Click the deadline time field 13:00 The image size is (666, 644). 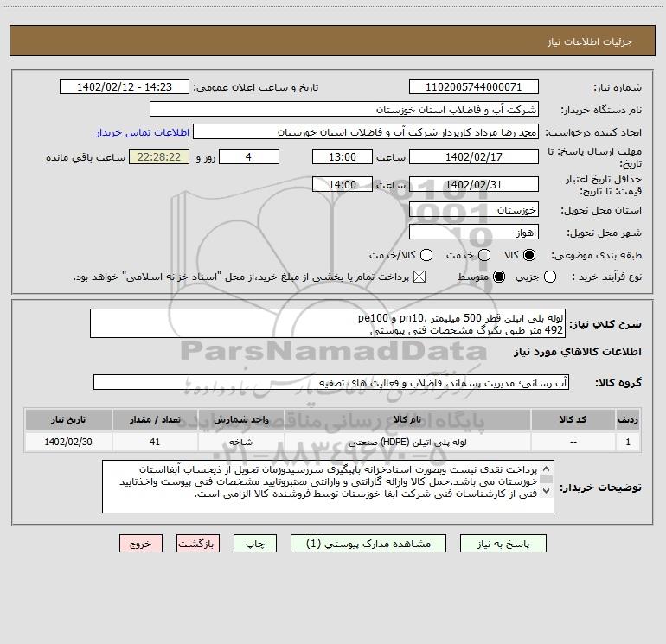pyautogui.click(x=343, y=156)
